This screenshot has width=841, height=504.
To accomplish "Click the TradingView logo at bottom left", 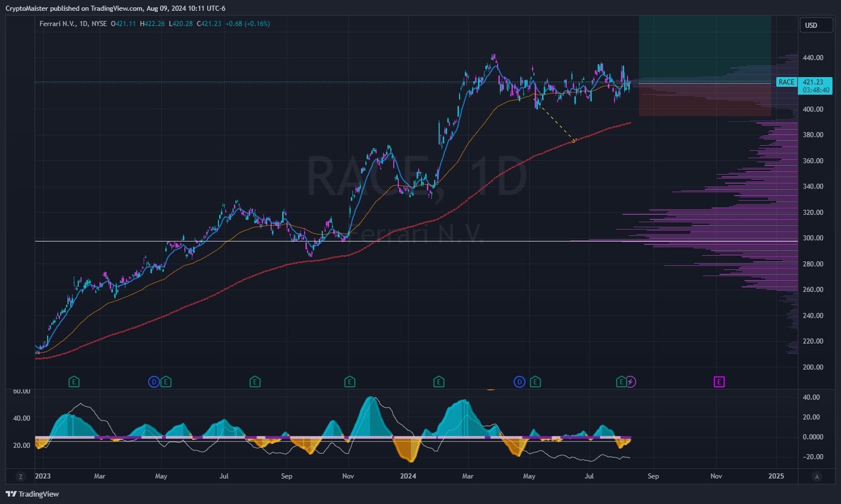I will [x=32, y=494].
